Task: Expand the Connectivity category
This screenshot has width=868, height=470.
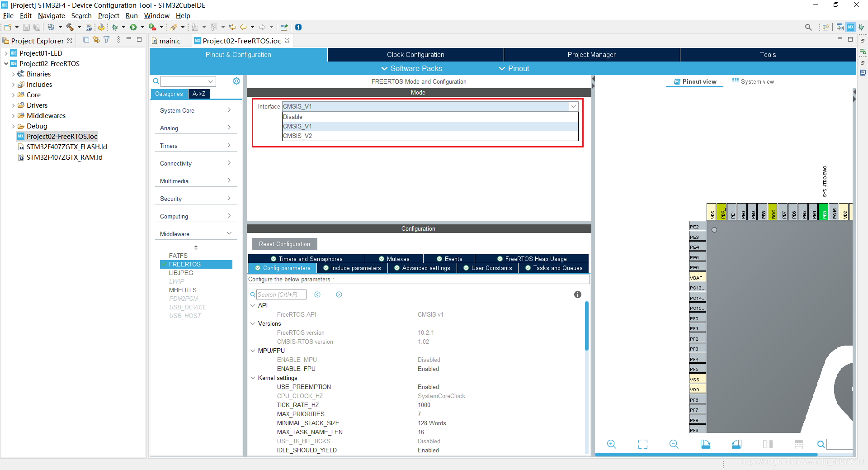Action: pos(195,163)
